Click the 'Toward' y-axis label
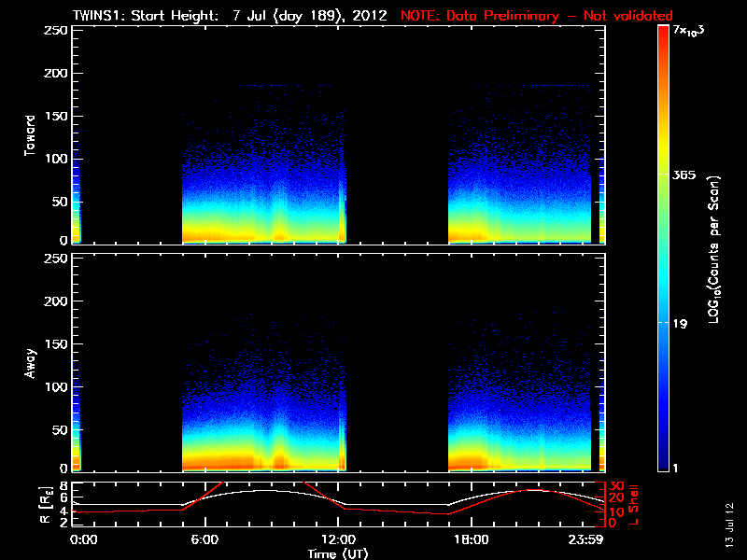This screenshot has width=747, height=560. 31,135
